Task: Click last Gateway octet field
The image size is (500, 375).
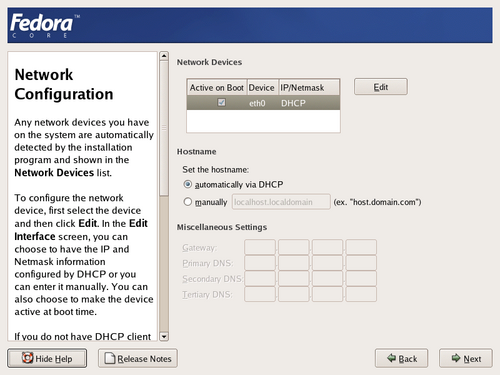Action: (x=361, y=247)
